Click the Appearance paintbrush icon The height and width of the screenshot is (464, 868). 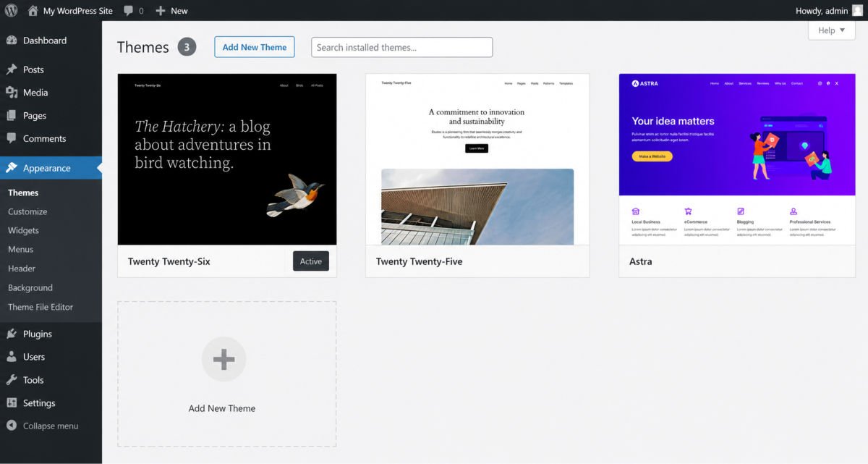[12, 168]
